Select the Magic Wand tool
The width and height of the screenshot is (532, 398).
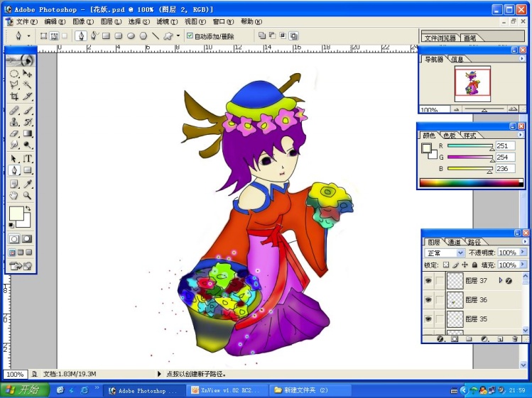tap(27, 84)
